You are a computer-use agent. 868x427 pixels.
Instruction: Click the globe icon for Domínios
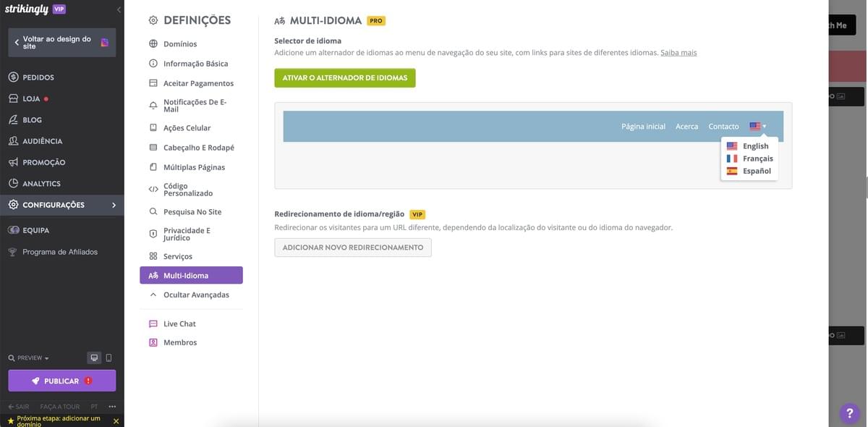(153, 44)
